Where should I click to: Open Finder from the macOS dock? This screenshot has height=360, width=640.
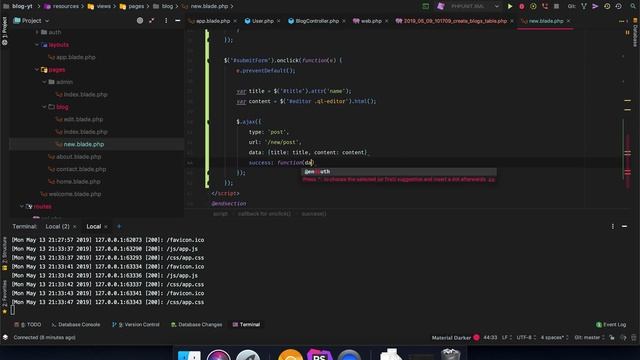(189, 355)
